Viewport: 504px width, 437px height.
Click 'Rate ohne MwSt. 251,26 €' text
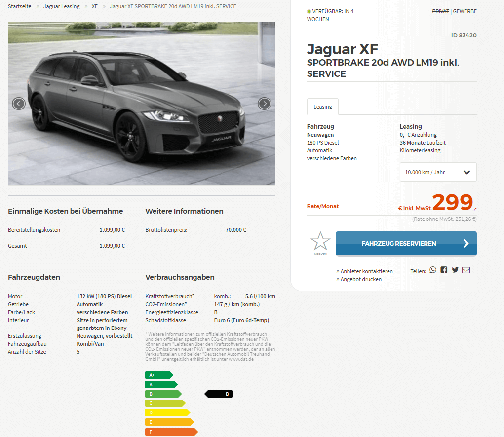pos(444,219)
